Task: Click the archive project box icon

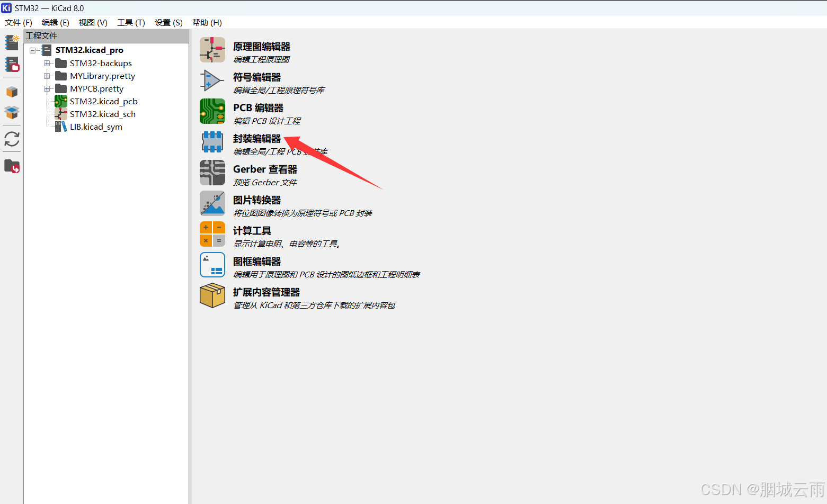Action: click(x=12, y=92)
